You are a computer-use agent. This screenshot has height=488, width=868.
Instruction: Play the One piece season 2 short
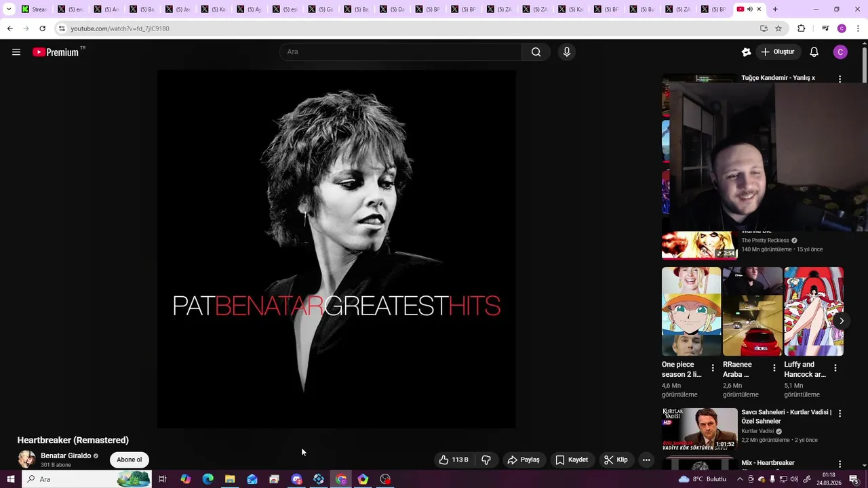point(691,311)
